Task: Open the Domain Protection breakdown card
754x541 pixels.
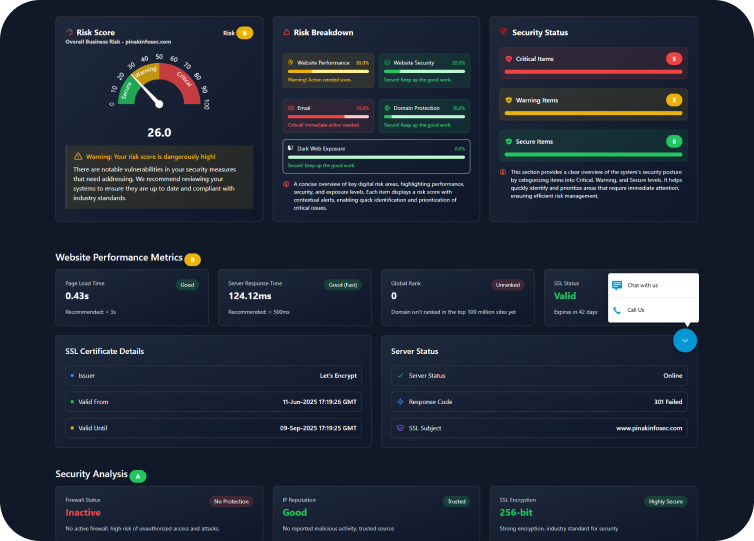Action: coord(425,116)
